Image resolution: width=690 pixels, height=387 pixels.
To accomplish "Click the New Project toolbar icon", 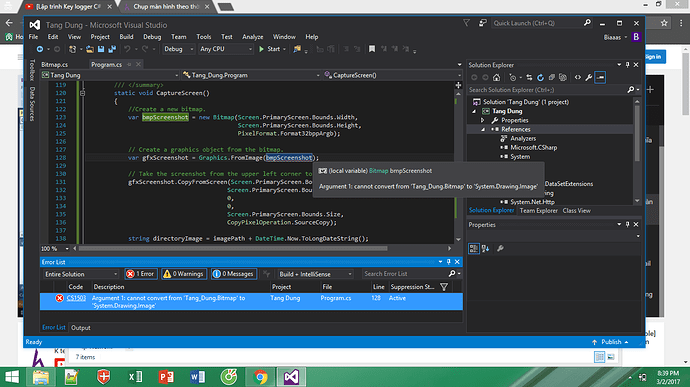I will [73, 49].
